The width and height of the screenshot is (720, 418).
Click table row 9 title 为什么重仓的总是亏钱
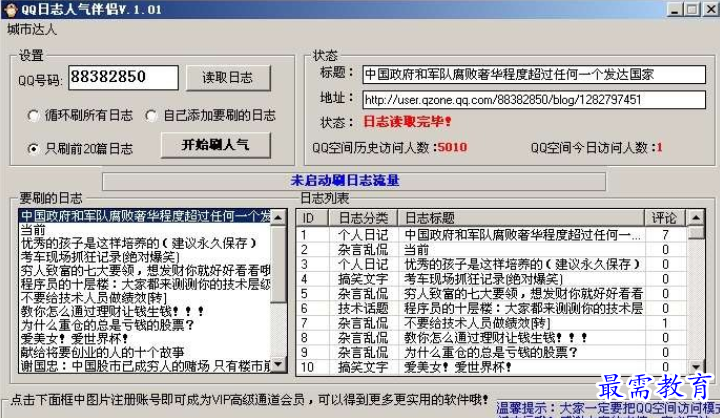[490, 353]
